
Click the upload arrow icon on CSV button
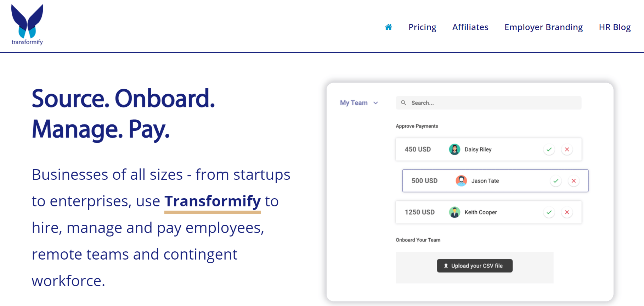(x=446, y=266)
